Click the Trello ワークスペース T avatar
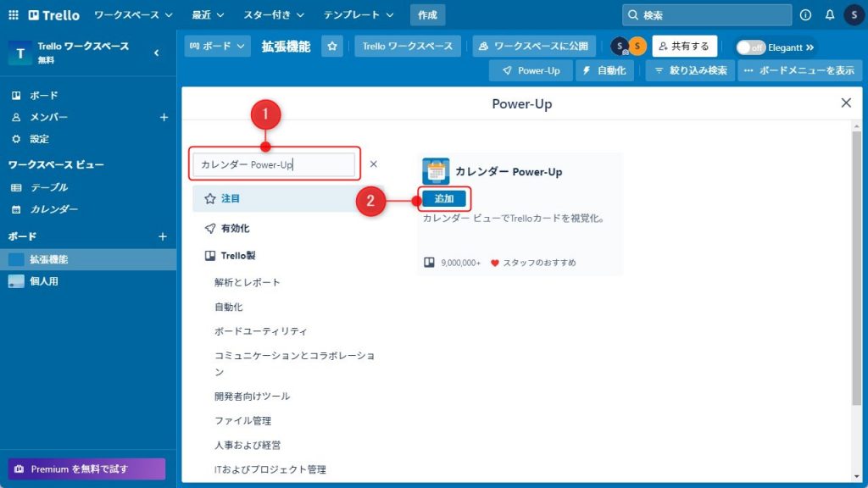868x488 pixels. coord(20,53)
